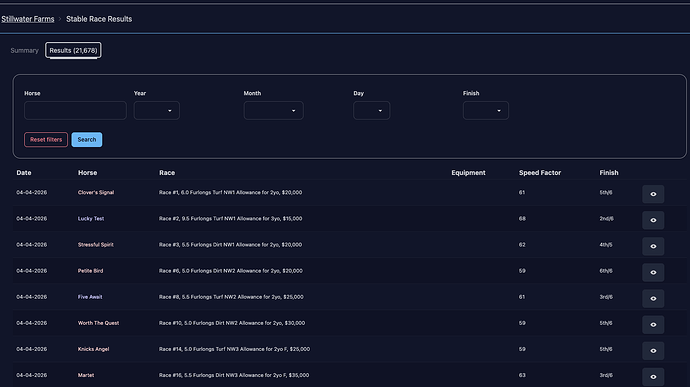Click the Race column header
Screen dimensions: 690x387
tap(167, 173)
